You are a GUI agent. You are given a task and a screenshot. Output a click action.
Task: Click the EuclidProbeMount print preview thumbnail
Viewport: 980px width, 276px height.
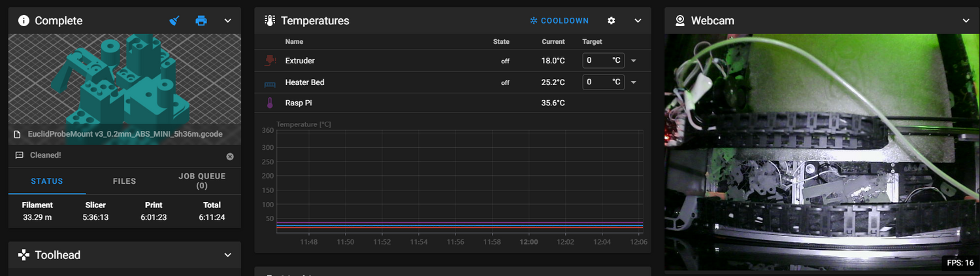124,82
